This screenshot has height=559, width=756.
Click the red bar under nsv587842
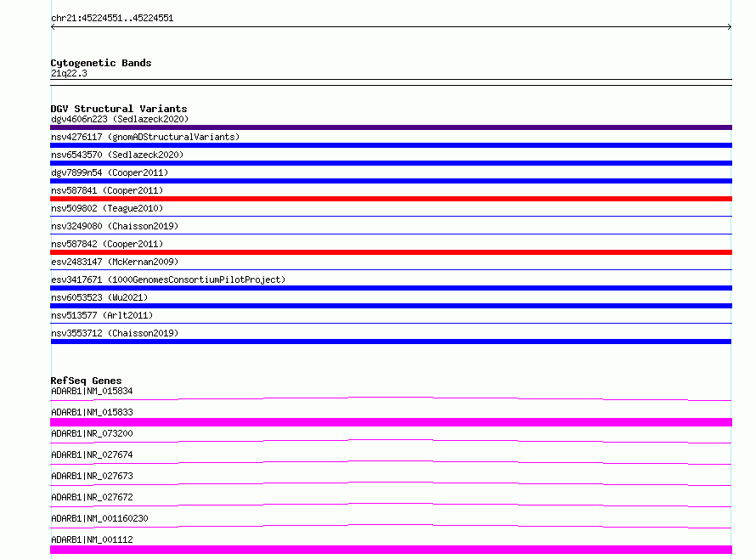[x=391, y=252]
